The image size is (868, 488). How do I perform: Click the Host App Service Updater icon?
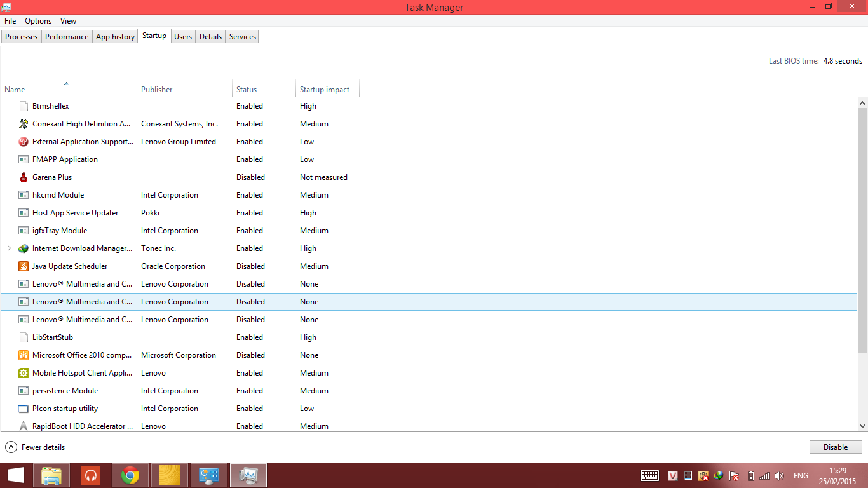24,213
